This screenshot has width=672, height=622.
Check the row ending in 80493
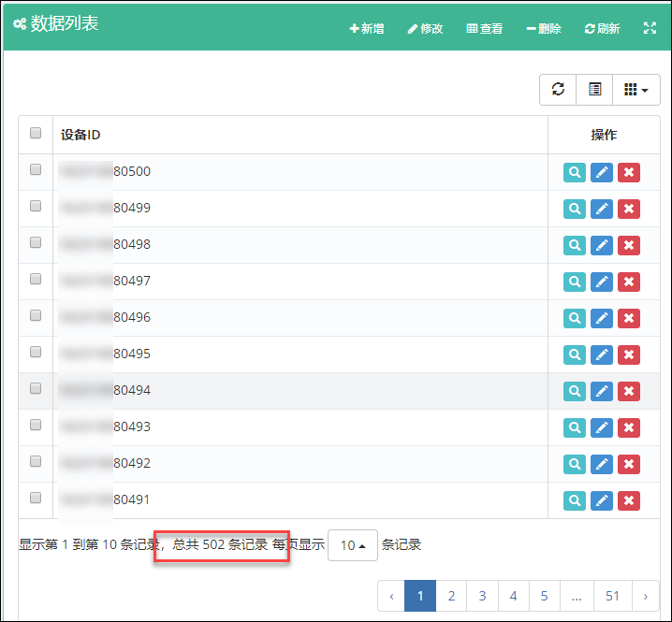(x=36, y=424)
